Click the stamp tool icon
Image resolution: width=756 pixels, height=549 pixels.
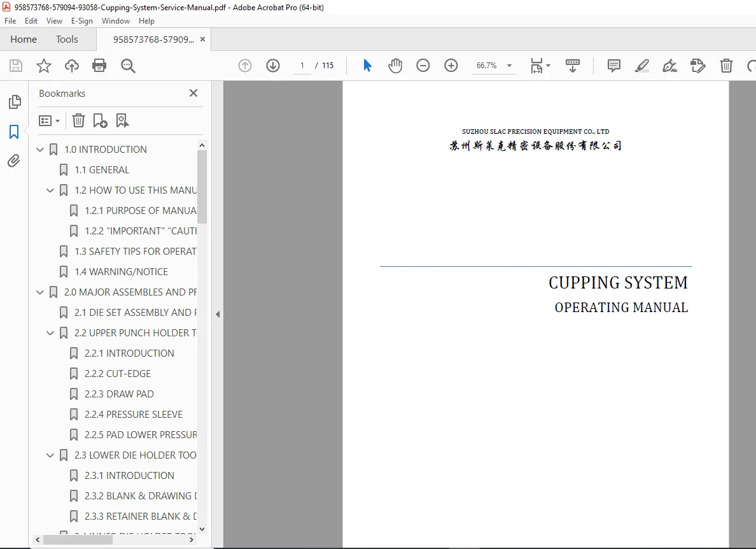pos(697,66)
